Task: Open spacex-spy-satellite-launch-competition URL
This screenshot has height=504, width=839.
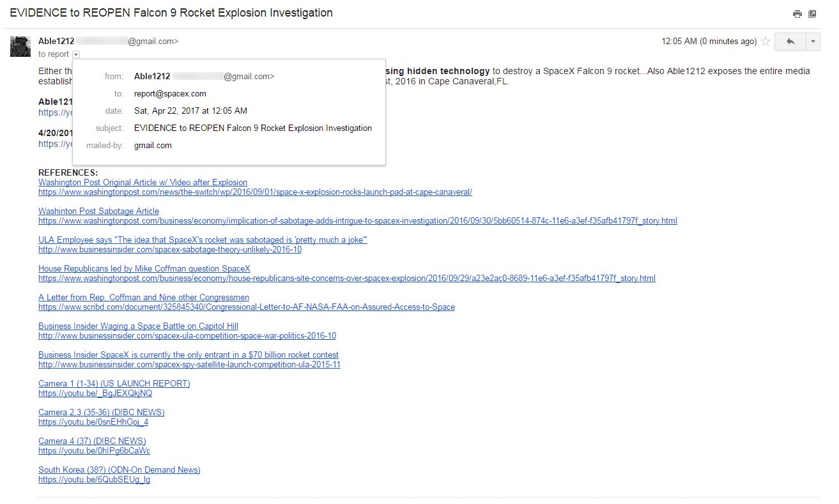Action: click(189, 365)
